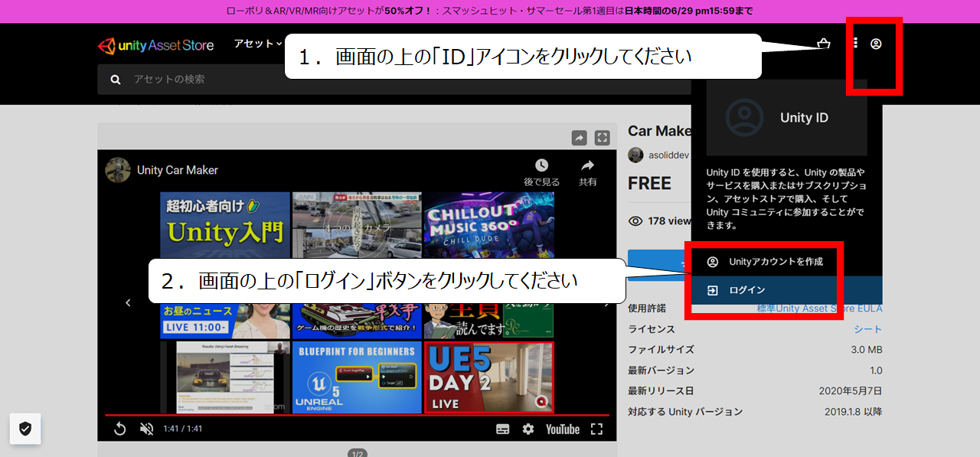Open the CHILLOUT MUSIC 360° thumbnail

pyautogui.click(x=489, y=226)
